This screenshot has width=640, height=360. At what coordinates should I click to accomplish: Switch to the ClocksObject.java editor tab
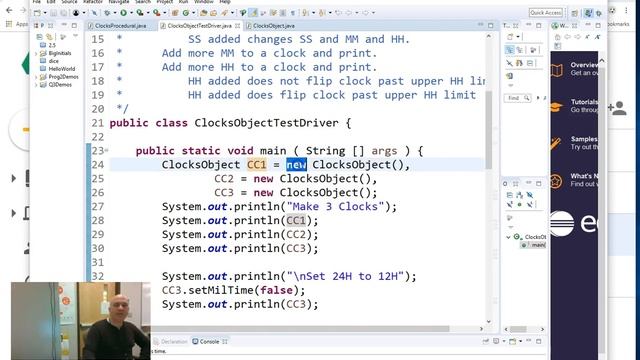pyautogui.click(x=273, y=26)
